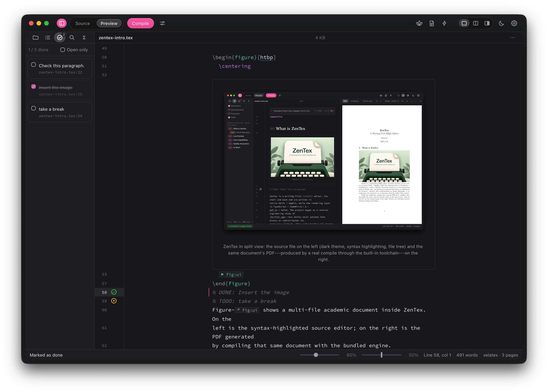Click the green done circle on line 58
The height and width of the screenshot is (392, 548).
(114, 292)
